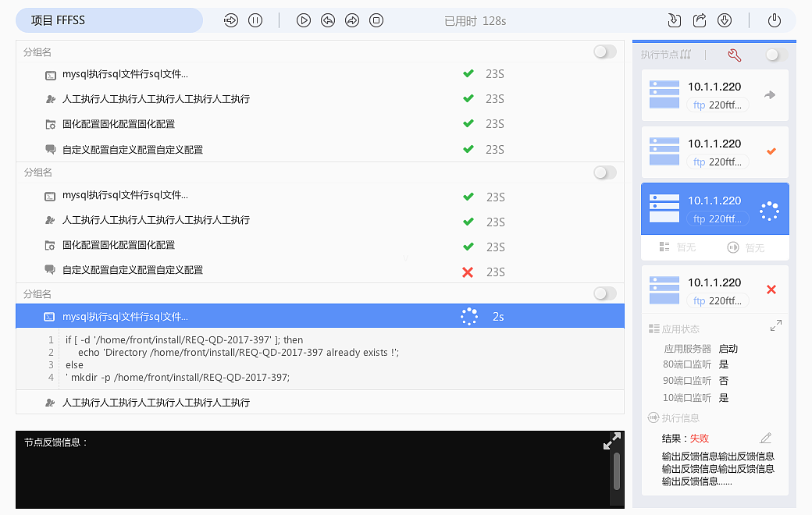Click code line 4 with mkdir -p
Screen dimensions: 812x515
(x=178, y=378)
